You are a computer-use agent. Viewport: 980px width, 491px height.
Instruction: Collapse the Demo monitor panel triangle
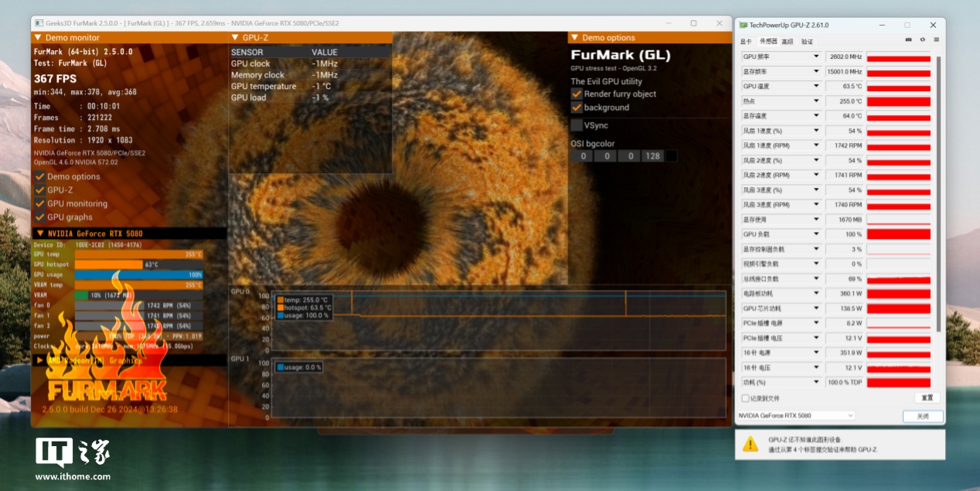coord(37,38)
